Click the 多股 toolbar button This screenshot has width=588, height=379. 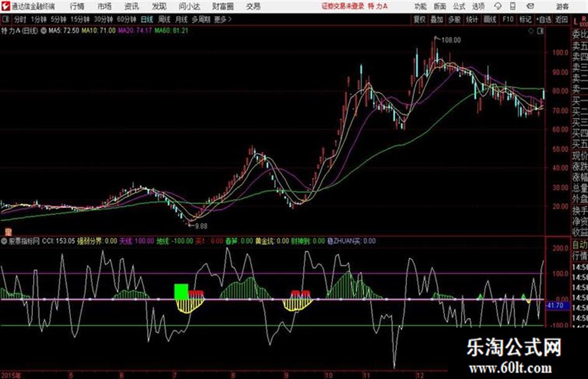pyautogui.click(x=454, y=19)
